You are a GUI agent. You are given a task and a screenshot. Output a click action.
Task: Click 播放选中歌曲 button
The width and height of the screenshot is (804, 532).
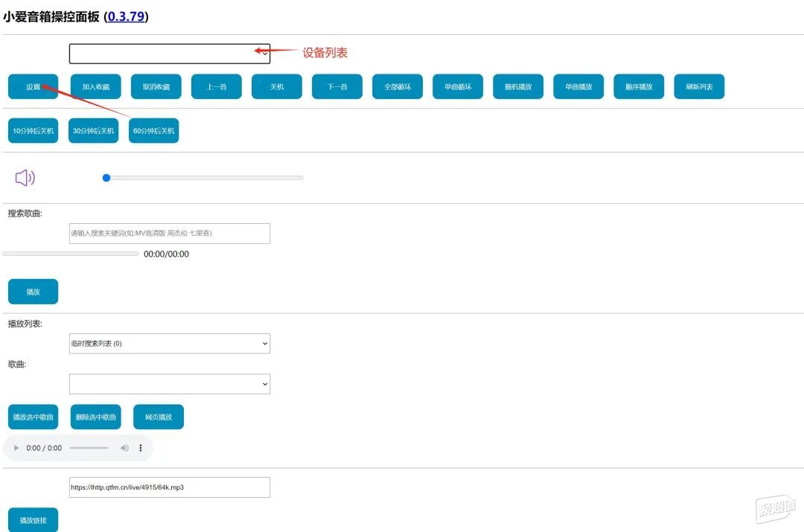tap(33, 417)
